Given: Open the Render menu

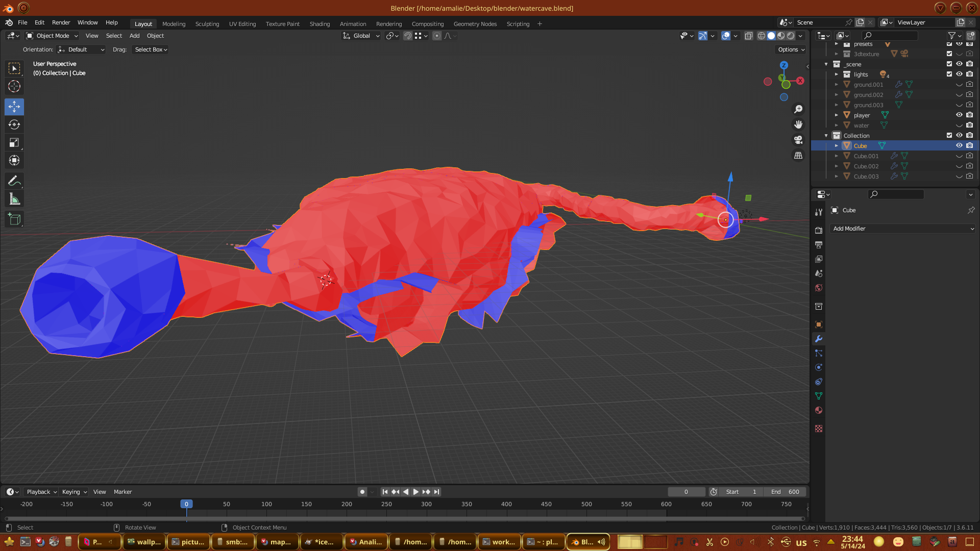Looking at the screenshot, I should 61,22.
